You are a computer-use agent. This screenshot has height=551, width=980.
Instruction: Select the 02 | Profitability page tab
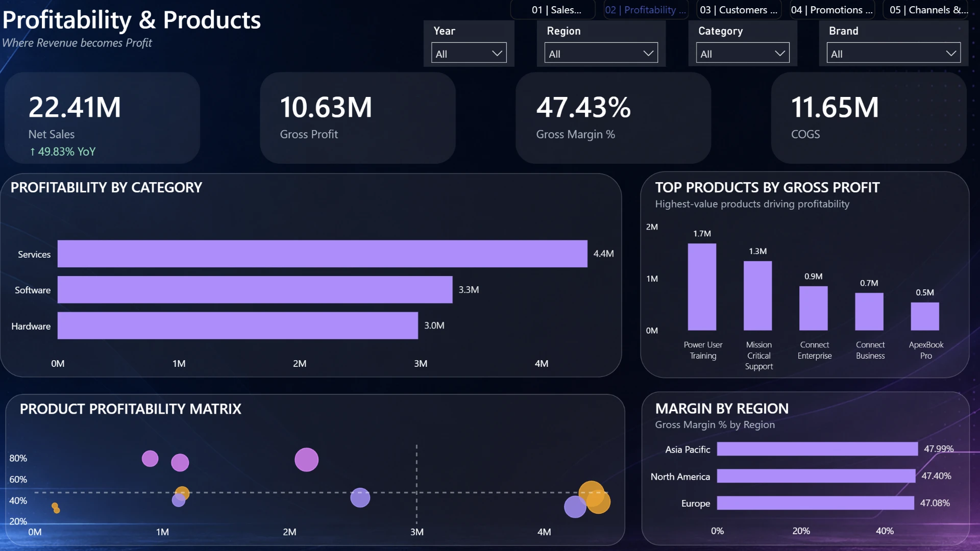(646, 10)
